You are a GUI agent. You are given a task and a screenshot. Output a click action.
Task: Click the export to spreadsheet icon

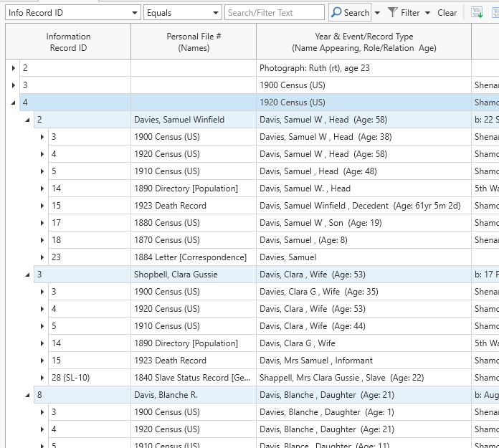click(477, 12)
